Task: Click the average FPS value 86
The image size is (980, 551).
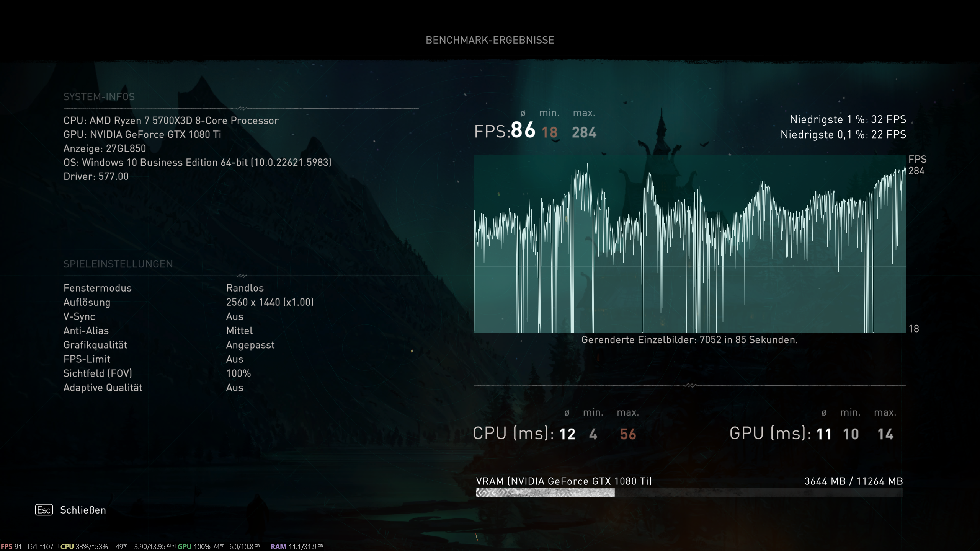Action: (523, 130)
